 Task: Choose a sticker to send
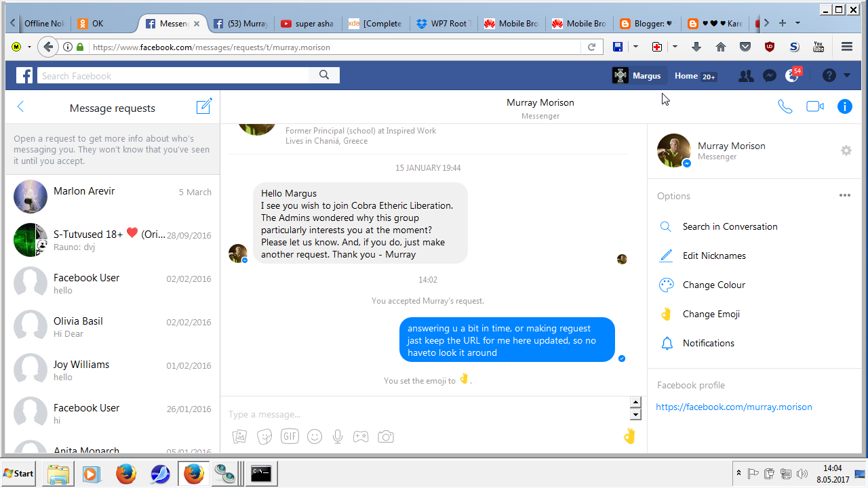click(264, 436)
